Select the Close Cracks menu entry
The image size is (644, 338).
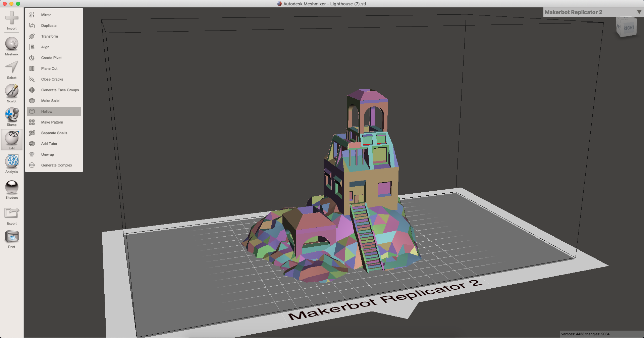tap(54, 79)
